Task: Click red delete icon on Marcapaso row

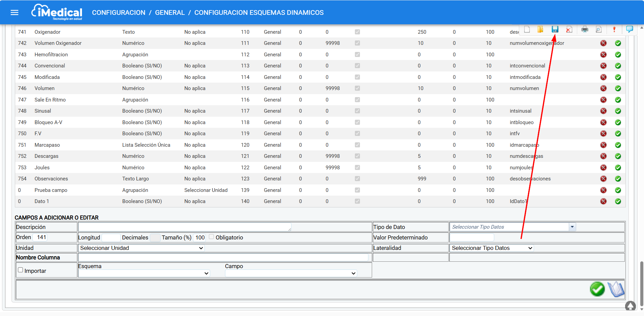Action: pos(603,145)
